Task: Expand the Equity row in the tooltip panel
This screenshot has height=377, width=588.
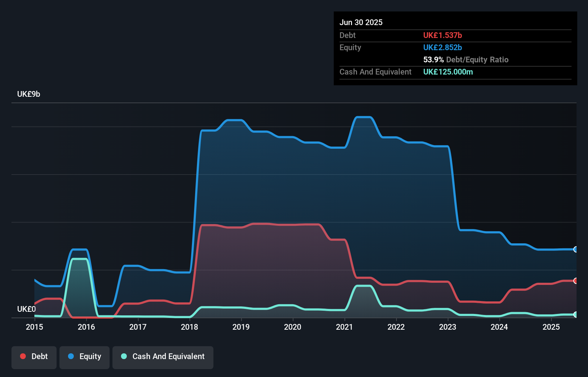Action: pyautogui.click(x=350, y=47)
